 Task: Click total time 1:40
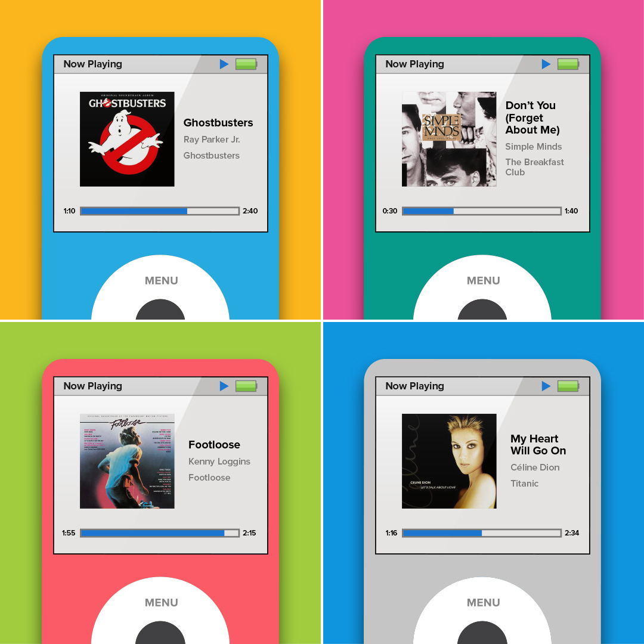click(x=571, y=211)
